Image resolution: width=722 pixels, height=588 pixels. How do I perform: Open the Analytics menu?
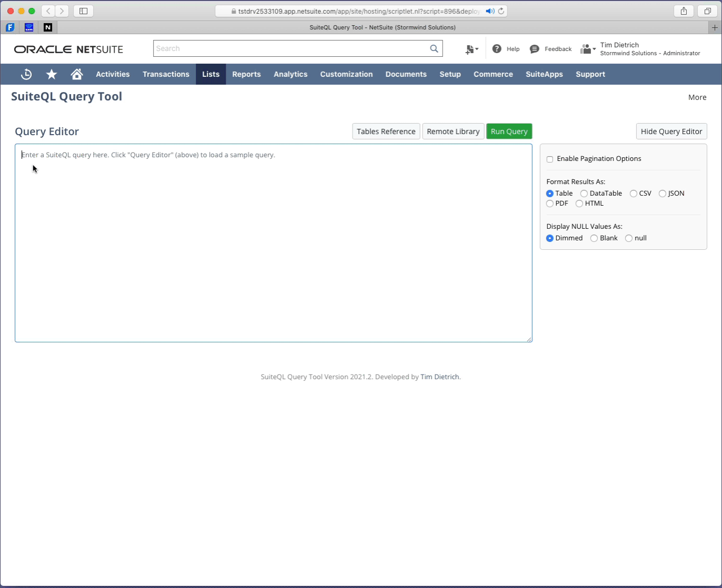290,74
